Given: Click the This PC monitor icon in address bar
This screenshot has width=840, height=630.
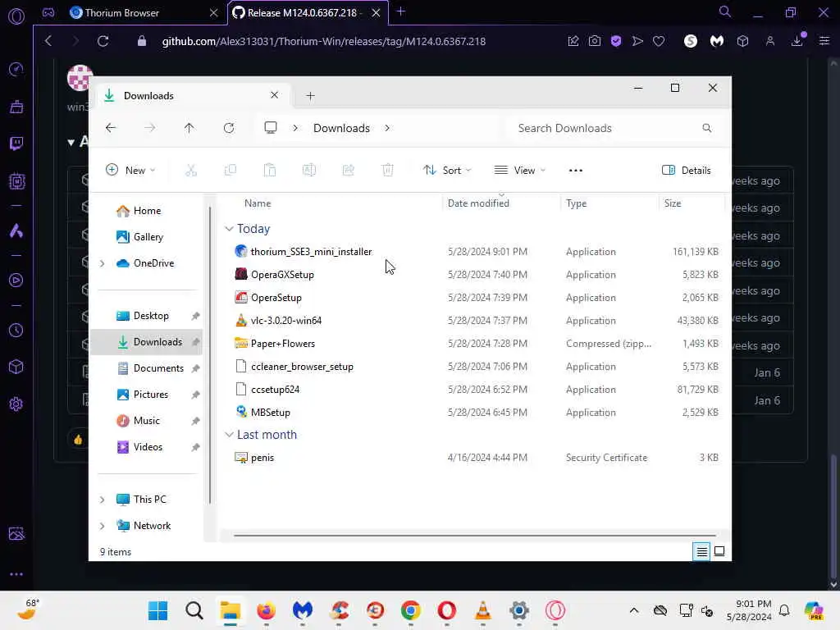Looking at the screenshot, I should tap(271, 127).
